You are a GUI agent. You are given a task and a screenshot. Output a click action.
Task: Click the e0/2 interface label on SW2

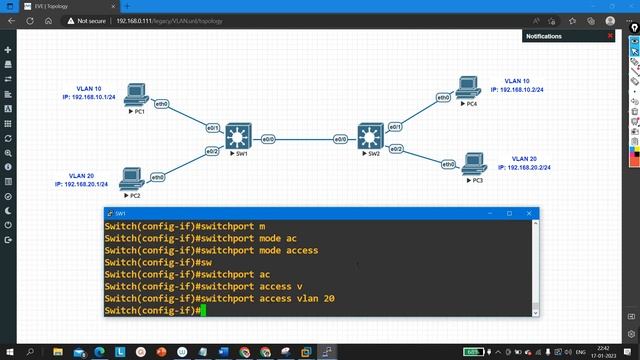click(x=396, y=149)
